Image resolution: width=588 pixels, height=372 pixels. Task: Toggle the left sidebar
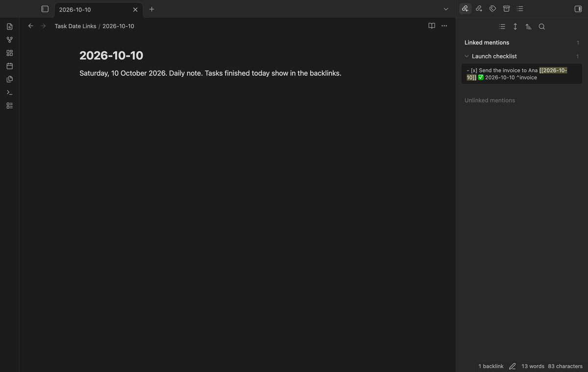point(45,9)
